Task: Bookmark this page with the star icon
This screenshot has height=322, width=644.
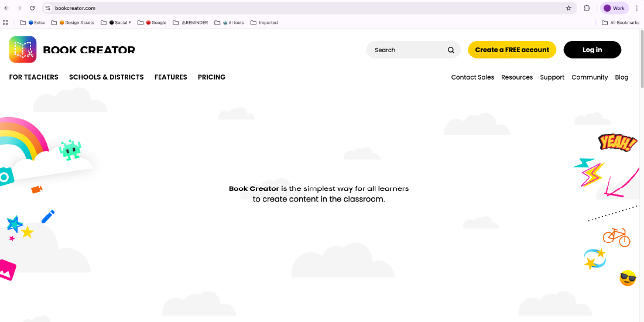Action: (568, 8)
